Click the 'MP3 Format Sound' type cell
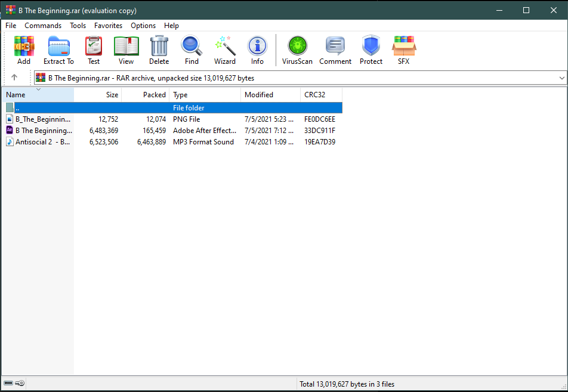The width and height of the screenshot is (568, 392). [203, 142]
